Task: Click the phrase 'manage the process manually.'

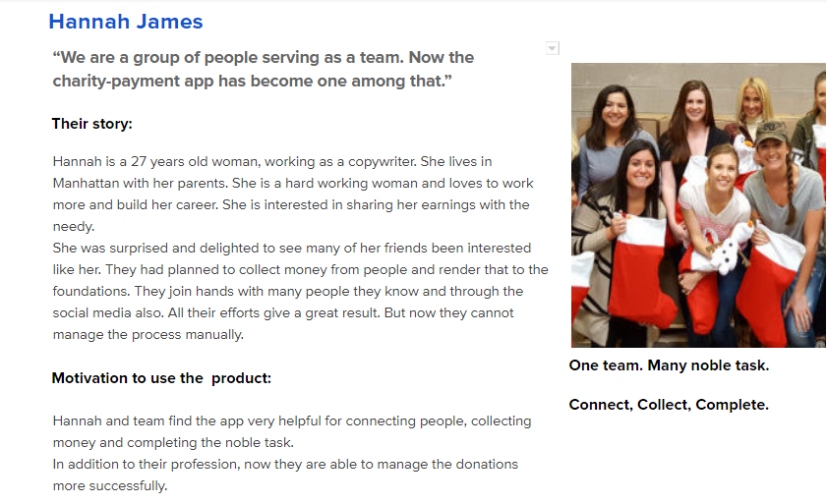Action: (x=148, y=334)
